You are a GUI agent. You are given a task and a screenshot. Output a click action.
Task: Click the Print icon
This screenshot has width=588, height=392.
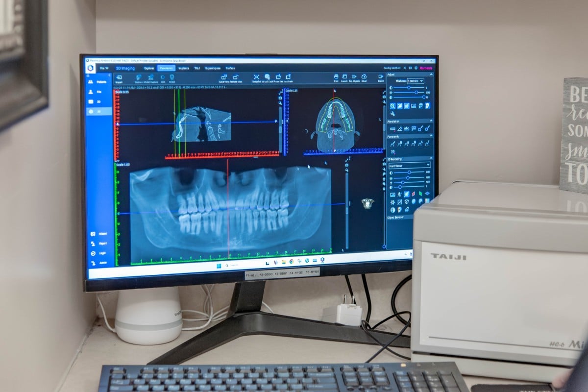pos(336,77)
